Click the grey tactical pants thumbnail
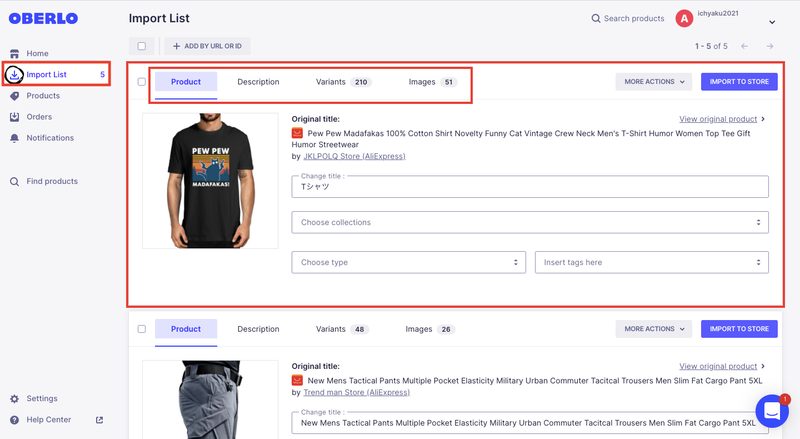 click(x=210, y=400)
